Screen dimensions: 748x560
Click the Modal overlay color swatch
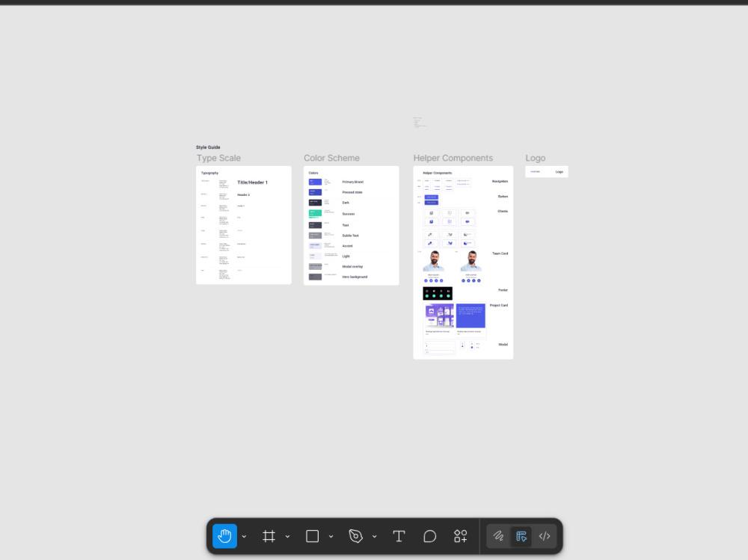coord(315,267)
